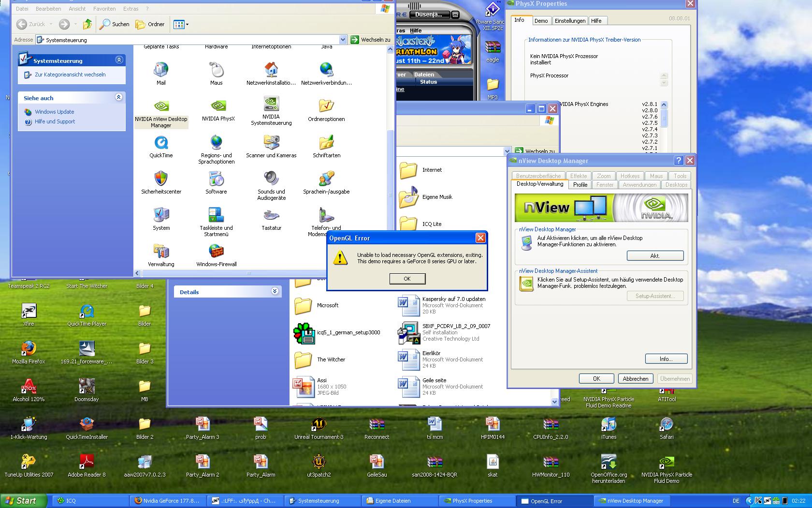The height and width of the screenshot is (508, 812).
Task: Switch to ICQ in the taskbar
Action: [x=91, y=501]
